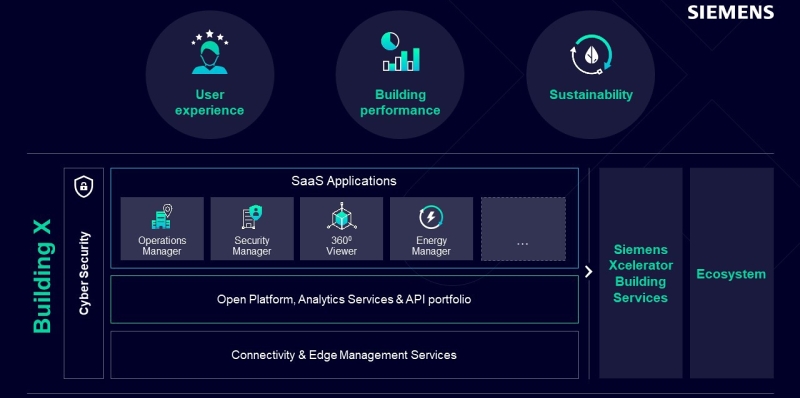
Task: Select the 360° Viewer cube icon
Action: pyautogui.click(x=341, y=216)
